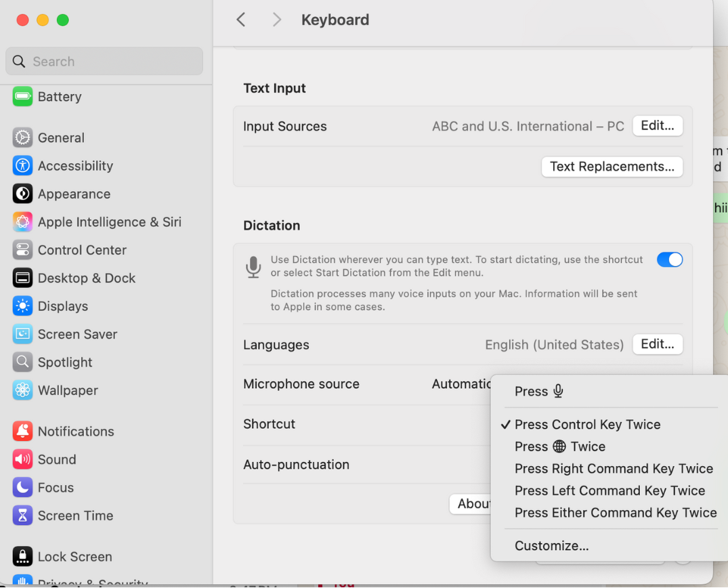The width and height of the screenshot is (728, 588).
Task: Click the Sound speaker icon
Action: pyautogui.click(x=22, y=459)
